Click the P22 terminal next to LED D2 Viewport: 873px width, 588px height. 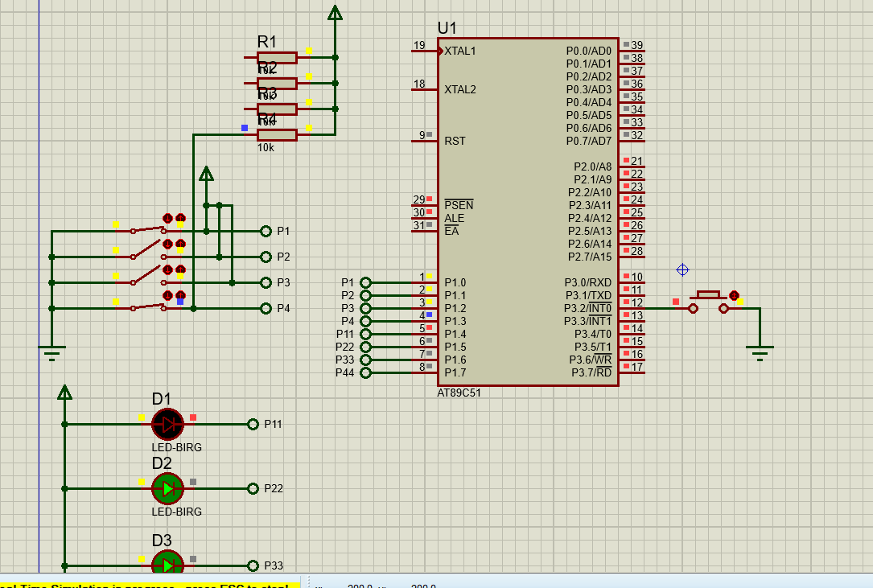coord(253,489)
